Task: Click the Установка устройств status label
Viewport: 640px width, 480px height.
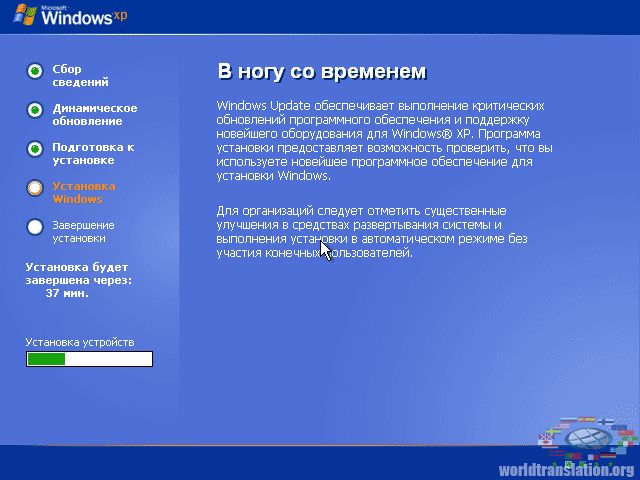Action: [x=79, y=342]
